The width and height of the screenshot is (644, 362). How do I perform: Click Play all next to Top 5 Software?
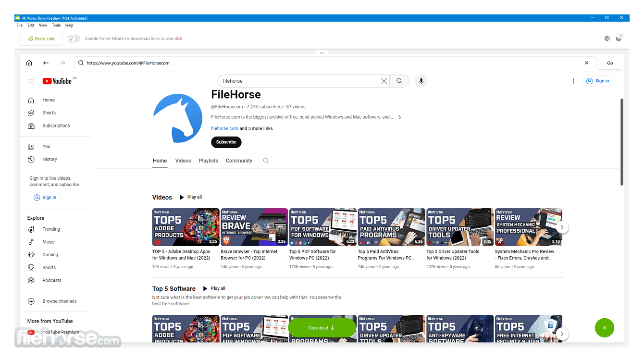point(214,288)
